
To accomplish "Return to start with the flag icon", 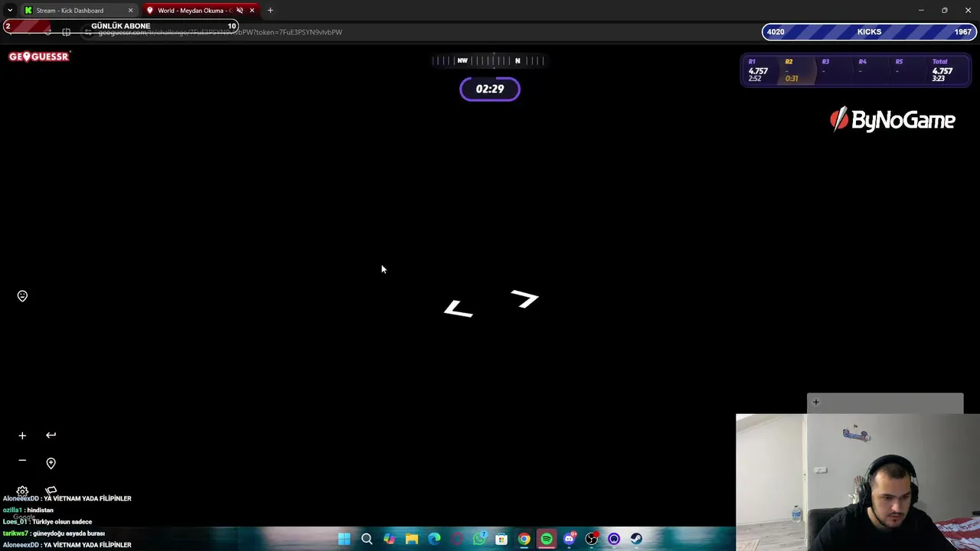I will click(x=51, y=491).
